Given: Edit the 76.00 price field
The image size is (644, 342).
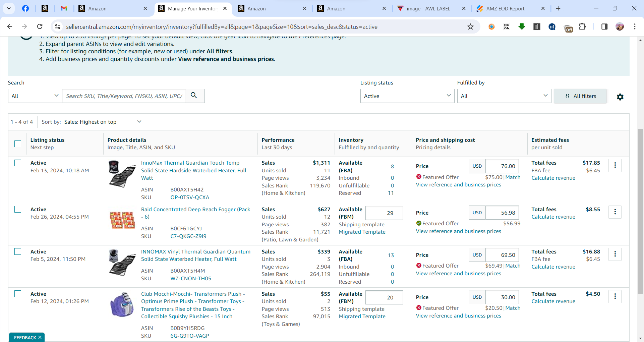Looking at the screenshot, I should (x=502, y=166).
